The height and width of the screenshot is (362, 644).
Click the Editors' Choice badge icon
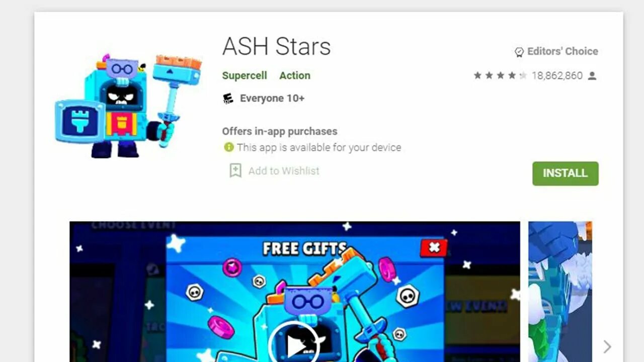tap(519, 52)
